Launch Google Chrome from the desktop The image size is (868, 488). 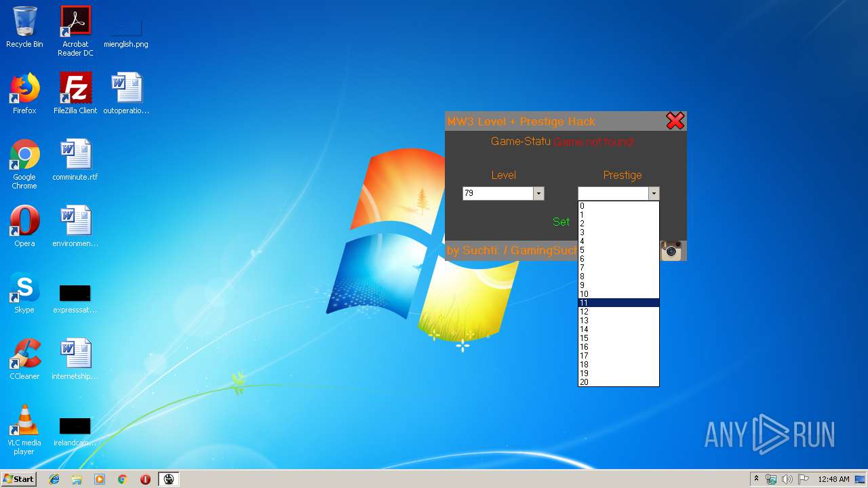point(24,164)
